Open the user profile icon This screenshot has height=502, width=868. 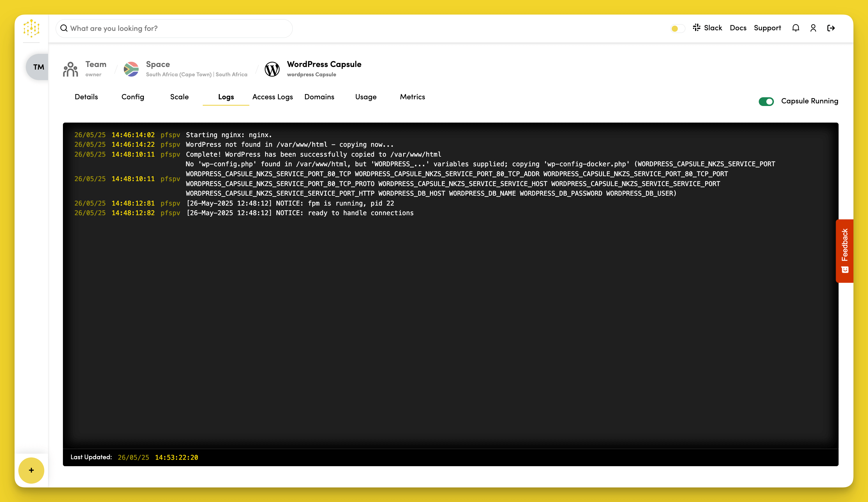pos(813,28)
